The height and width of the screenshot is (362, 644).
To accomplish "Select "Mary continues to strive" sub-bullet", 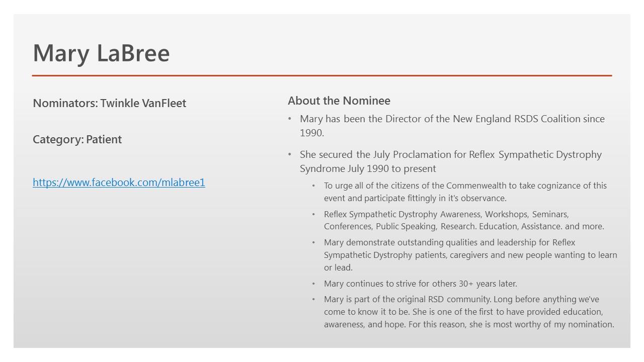I will (420, 284).
